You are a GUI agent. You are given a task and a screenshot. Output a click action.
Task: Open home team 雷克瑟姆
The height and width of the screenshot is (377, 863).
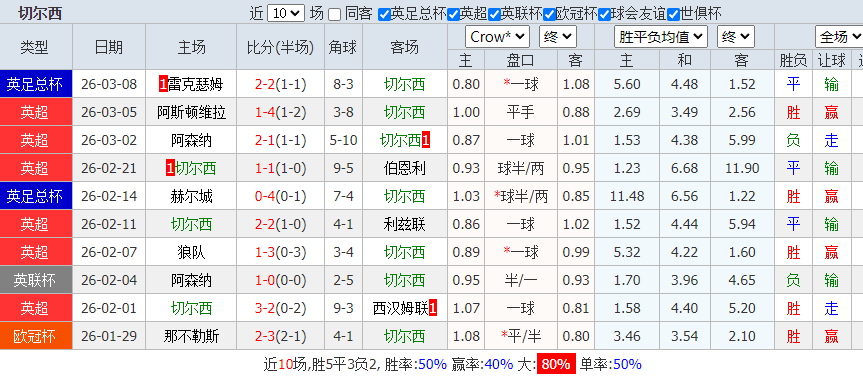point(195,84)
